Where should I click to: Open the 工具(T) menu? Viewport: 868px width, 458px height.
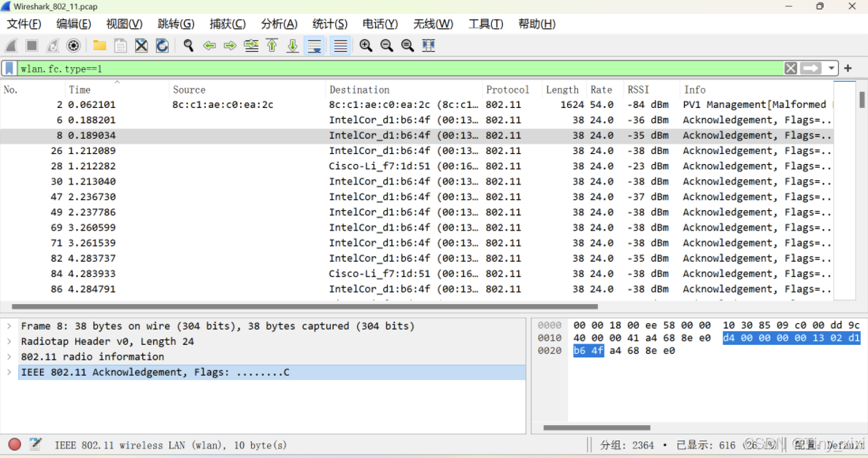485,24
